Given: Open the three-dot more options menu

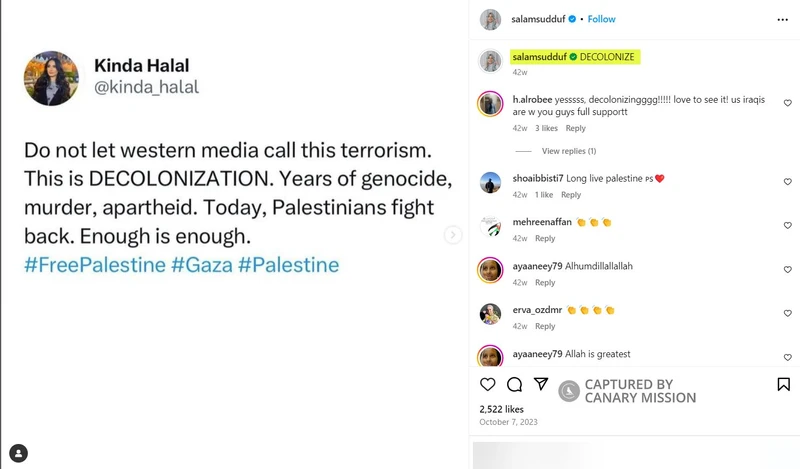Looking at the screenshot, I should [x=782, y=19].
